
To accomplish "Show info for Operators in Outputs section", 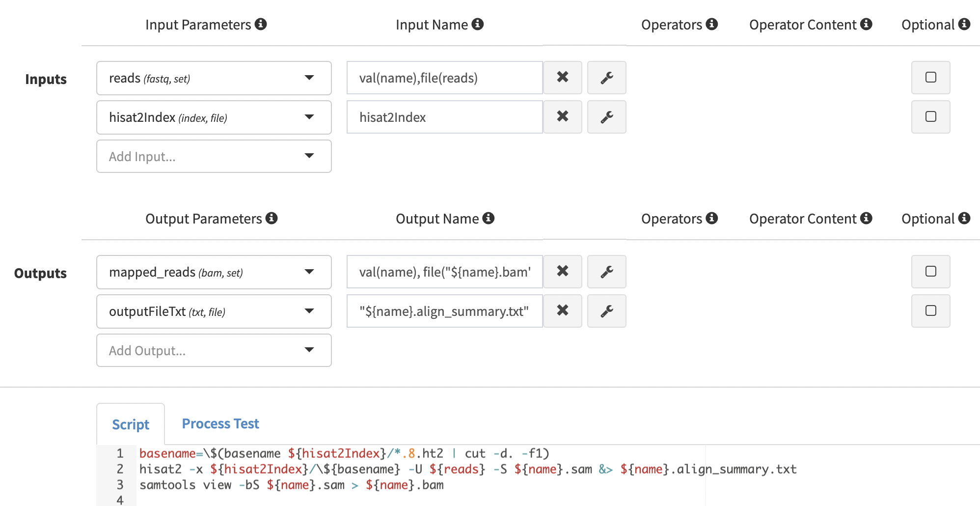I will point(712,218).
